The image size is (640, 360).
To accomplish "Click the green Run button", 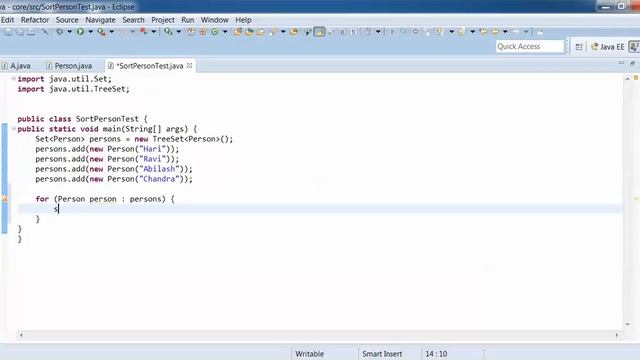I will coord(80,31).
